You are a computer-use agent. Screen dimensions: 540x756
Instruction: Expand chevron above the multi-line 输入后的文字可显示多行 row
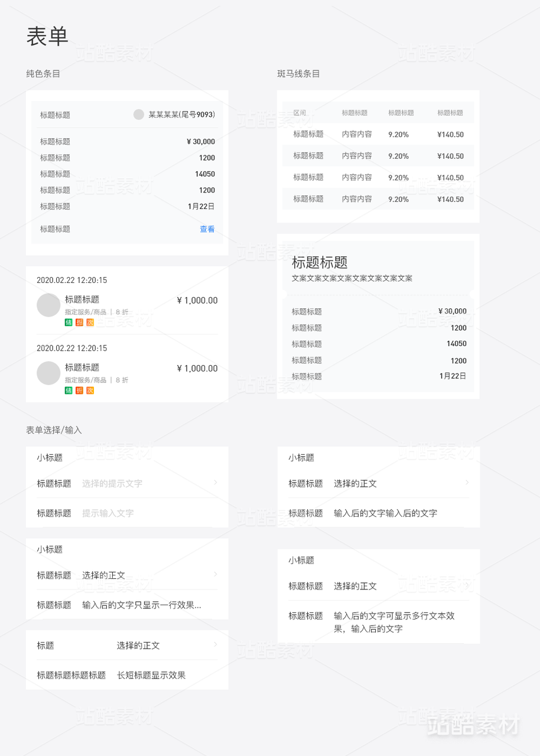(467, 585)
